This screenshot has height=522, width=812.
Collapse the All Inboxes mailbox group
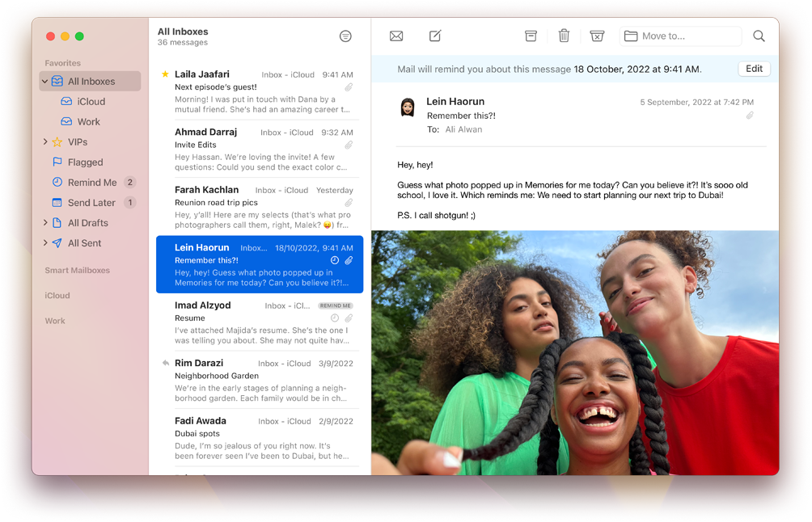(44, 82)
